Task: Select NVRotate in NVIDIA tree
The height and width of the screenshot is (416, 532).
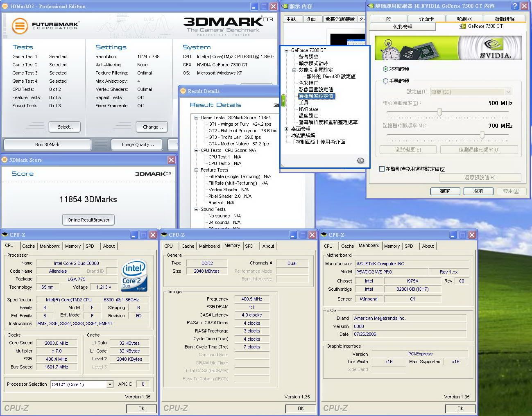Action: pyautogui.click(x=308, y=109)
